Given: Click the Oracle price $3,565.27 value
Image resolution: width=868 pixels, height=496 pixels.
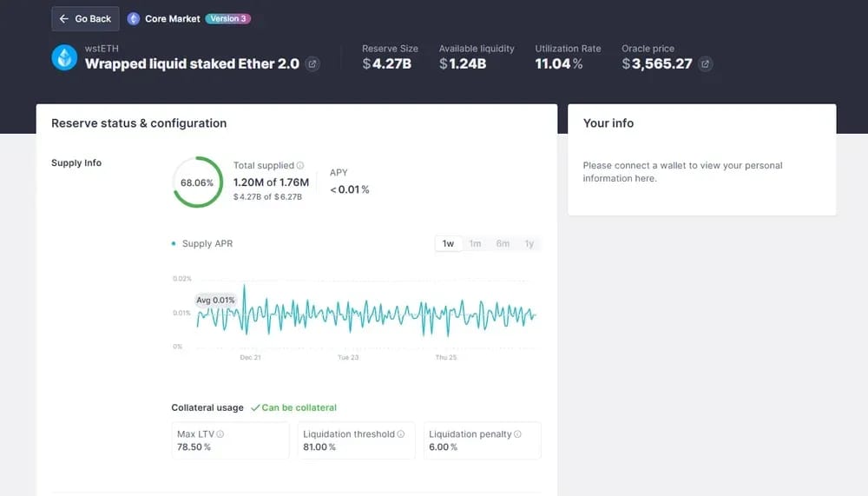Looking at the screenshot, I should click(x=657, y=64).
